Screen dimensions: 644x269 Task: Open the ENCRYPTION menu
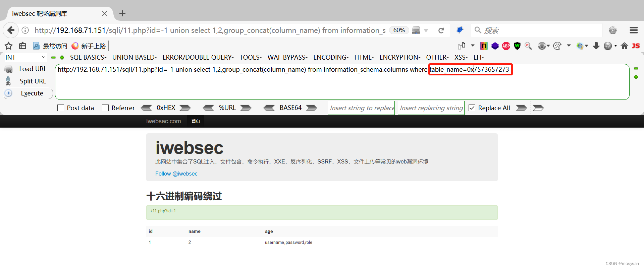400,57
